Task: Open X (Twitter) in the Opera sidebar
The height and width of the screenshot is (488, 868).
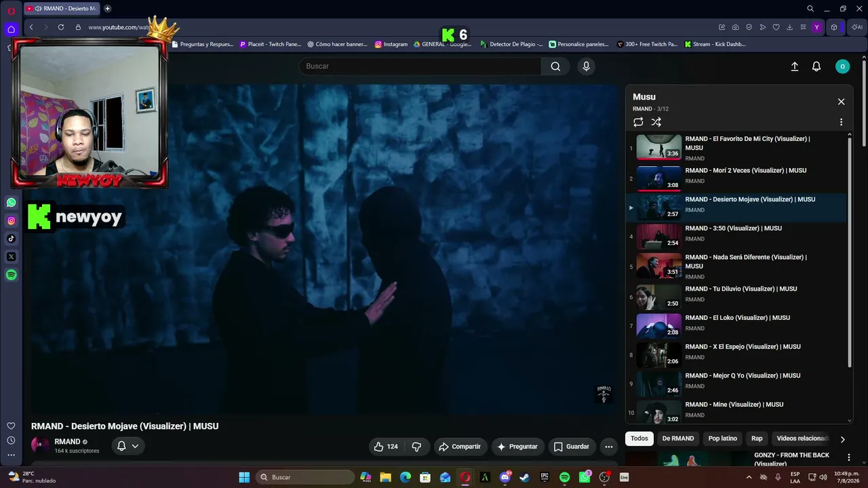Action: [x=11, y=257]
